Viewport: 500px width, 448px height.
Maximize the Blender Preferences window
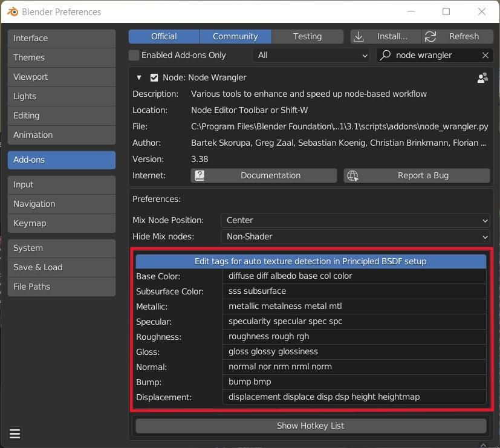click(x=446, y=11)
